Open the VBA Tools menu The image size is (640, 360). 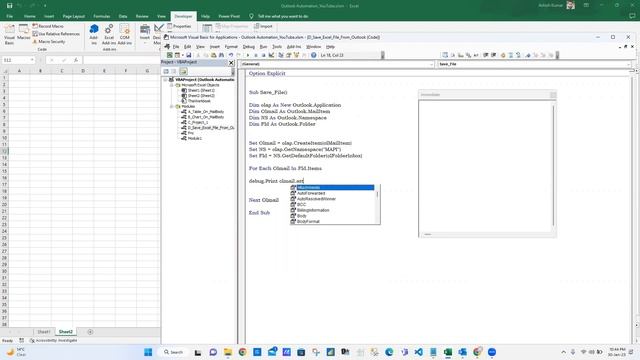tap(277, 47)
